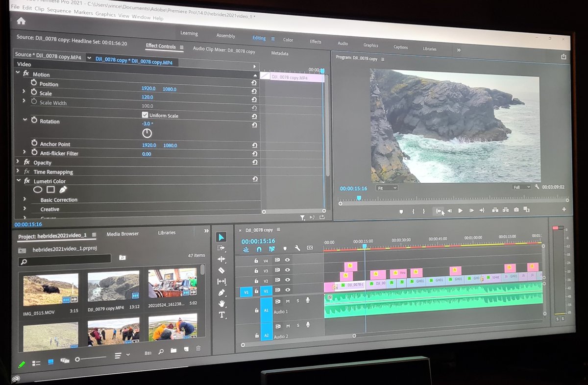The height and width of the screenshot is (385, 588).
Task: Select the Type tool
Action: pos(221,315)
